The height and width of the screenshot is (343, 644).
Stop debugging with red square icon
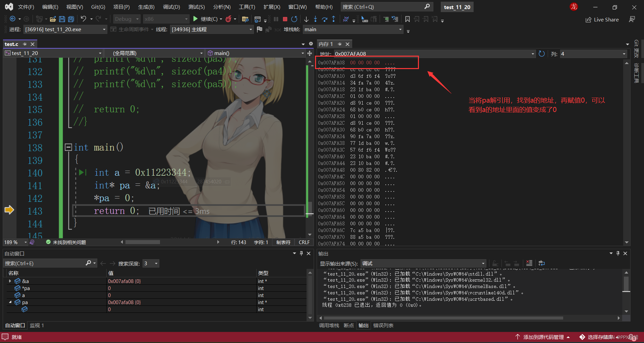(x=285, y=19)
